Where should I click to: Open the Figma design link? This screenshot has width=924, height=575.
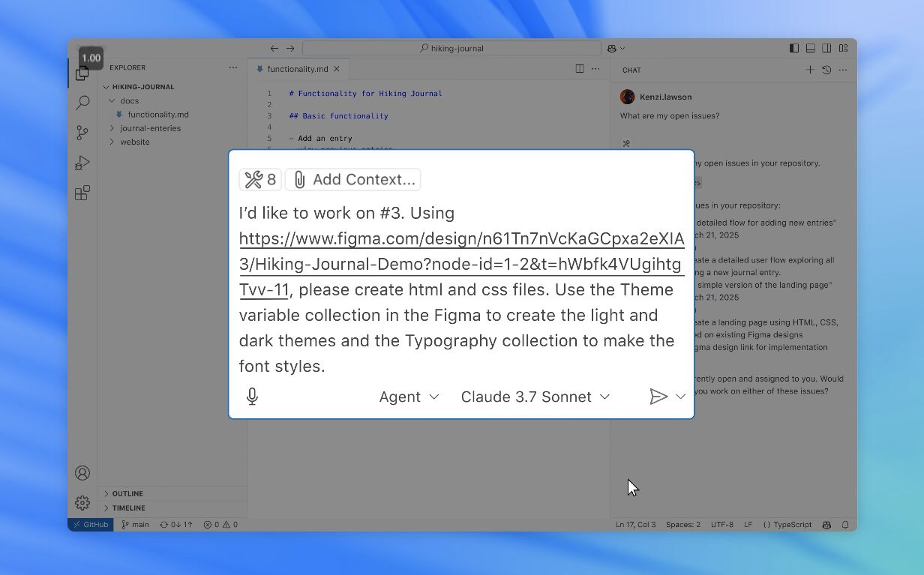point(461,265)
